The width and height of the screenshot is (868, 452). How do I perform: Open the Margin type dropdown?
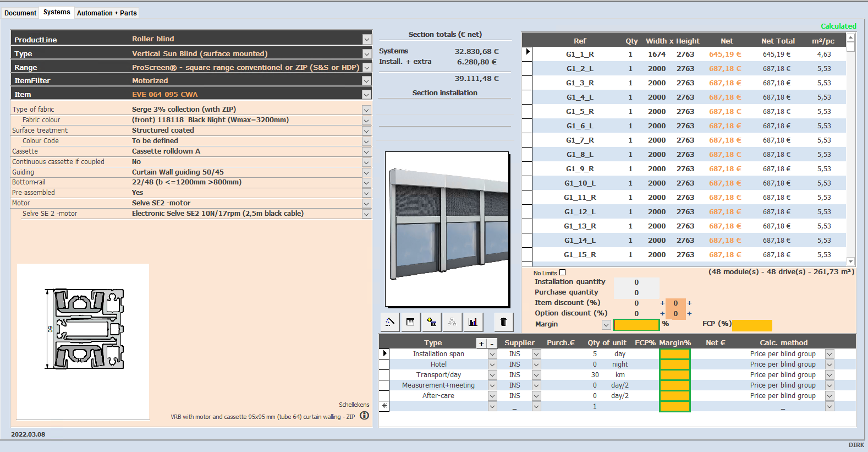pyautogui.click(x=606, y=325)
